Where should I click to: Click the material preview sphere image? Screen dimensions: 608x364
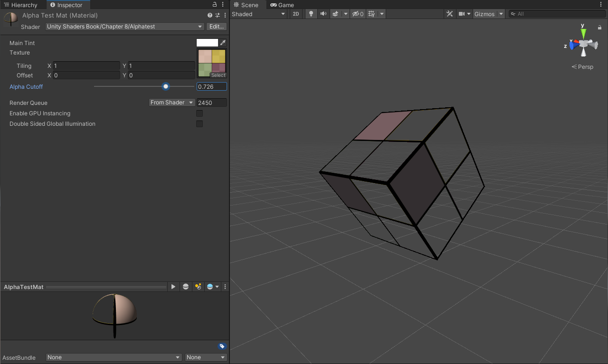click(114, 315)
